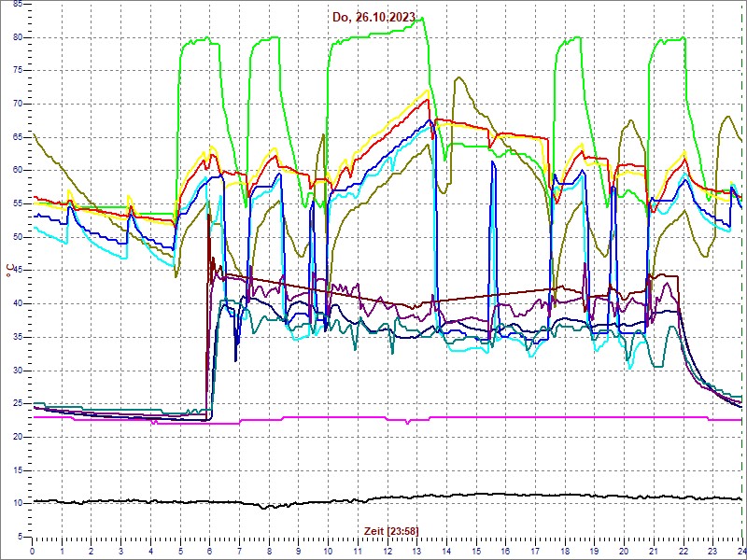Choose the 80 label on temperature axis
The height and width of the screenshot is (560, 747).
coord(17,37)
